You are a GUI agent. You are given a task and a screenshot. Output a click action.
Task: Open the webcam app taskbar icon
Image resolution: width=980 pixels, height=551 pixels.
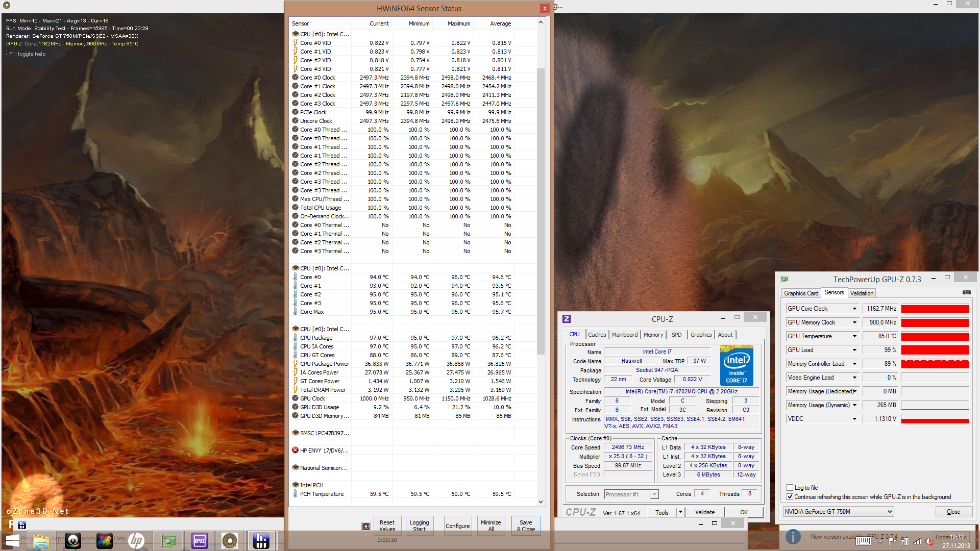73,541
